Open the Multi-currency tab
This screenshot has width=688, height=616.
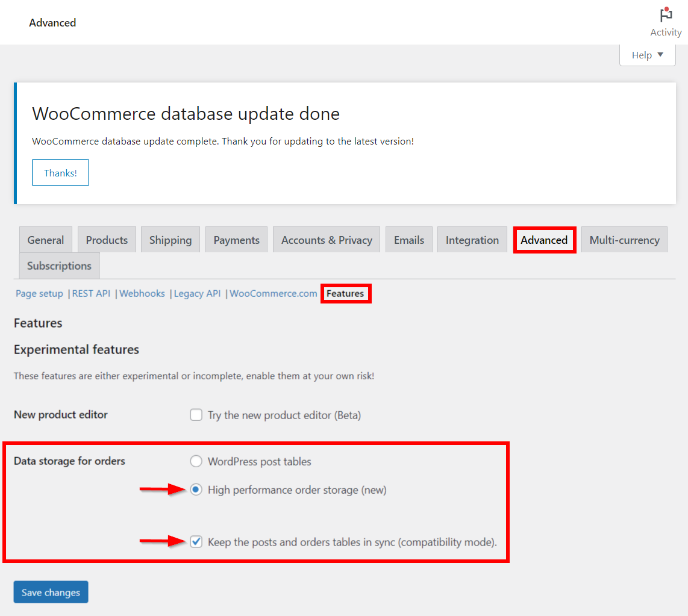click(x=624, y=240)
